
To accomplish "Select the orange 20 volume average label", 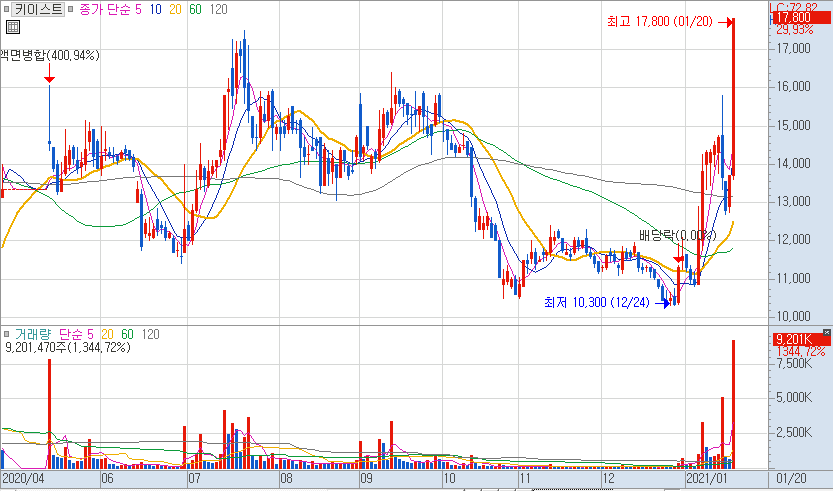I will click(x=107, y=334).
